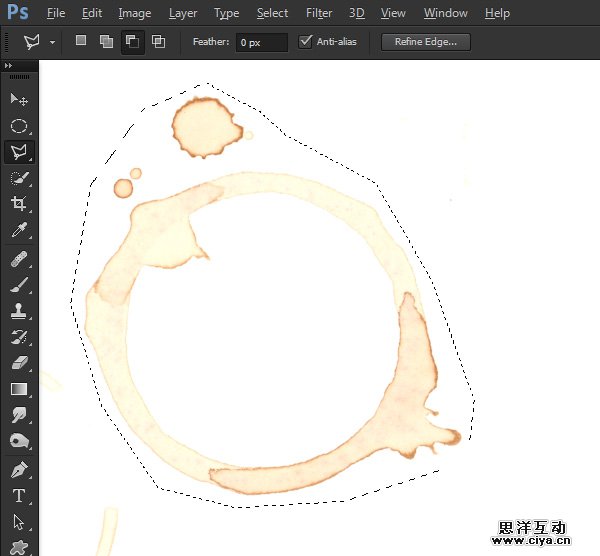Select the Eraser tool
The height and width of the screenshot is (556, 600).
18,363
